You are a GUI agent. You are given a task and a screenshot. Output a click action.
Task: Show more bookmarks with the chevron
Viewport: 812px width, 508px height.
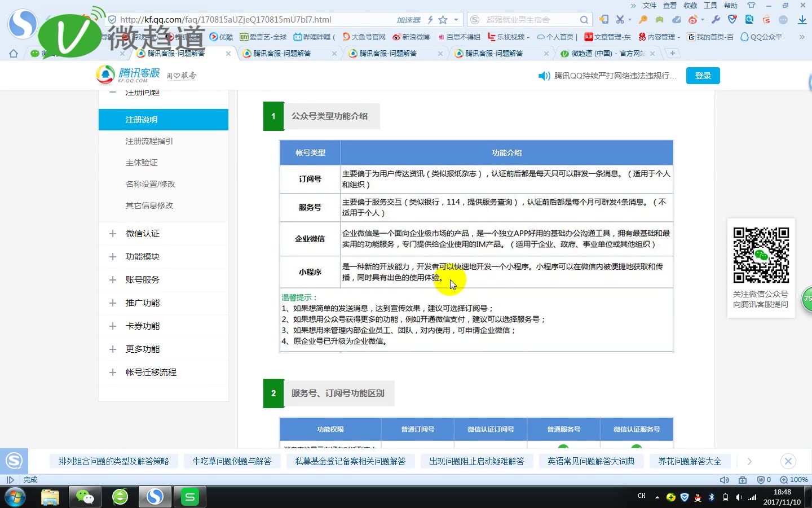coord(802,37)
